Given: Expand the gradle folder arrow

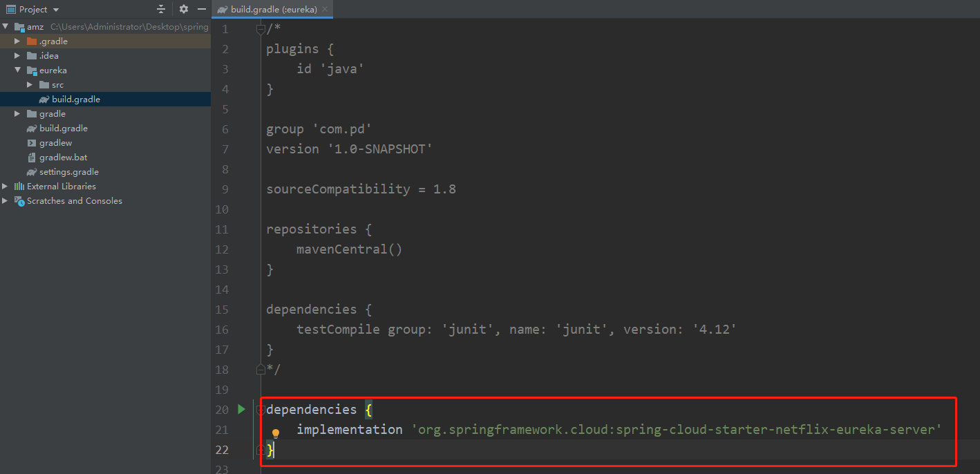Looking at the screenshot, I should click(x=18, y=114).
